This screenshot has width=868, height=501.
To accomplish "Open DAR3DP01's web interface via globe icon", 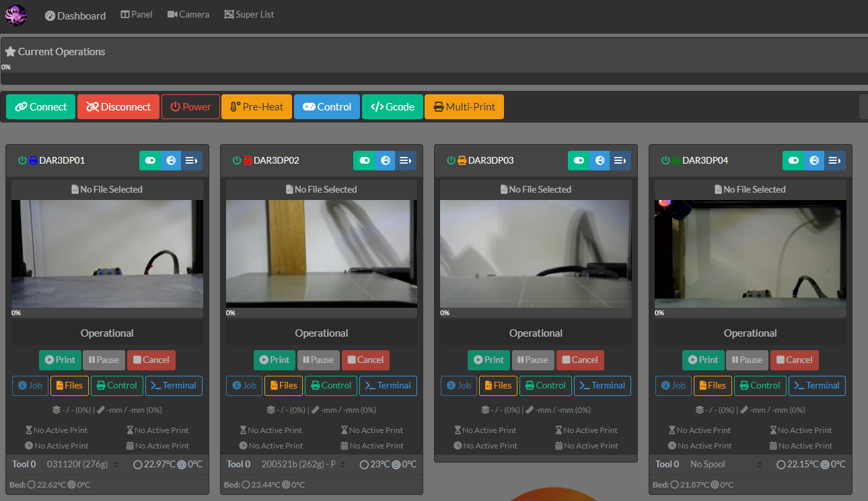I will pos(170,160).
